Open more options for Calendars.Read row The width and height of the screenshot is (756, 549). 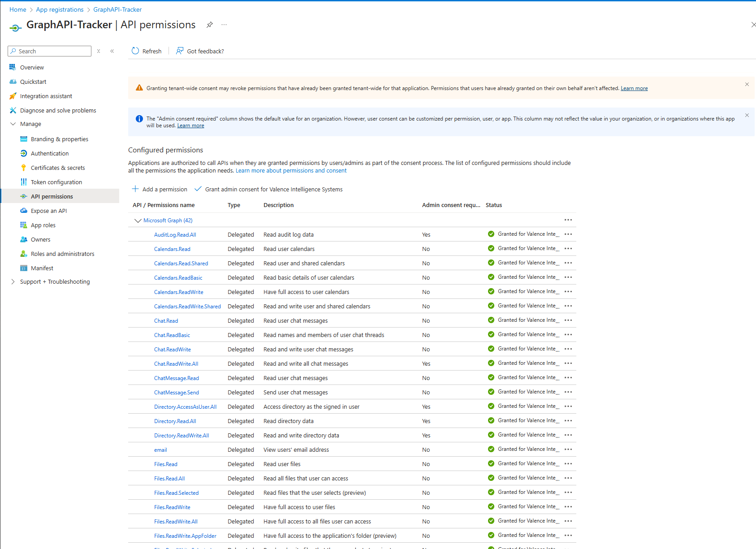coord(568,248)
